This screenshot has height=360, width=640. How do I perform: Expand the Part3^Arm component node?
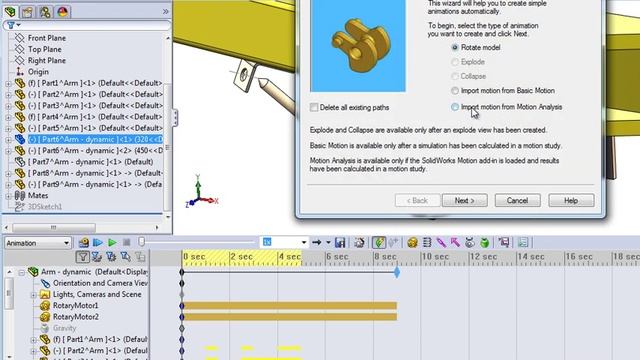coord(8,106)
